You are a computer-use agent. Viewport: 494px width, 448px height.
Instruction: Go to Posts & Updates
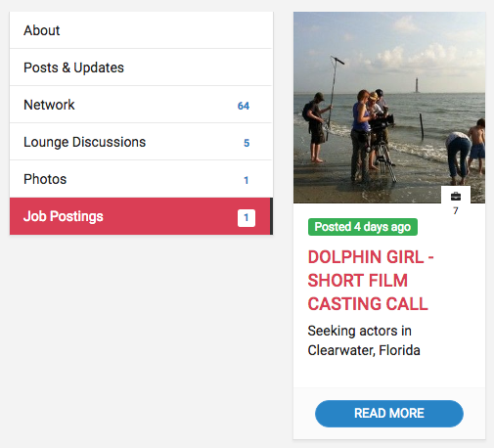click(141, 67)
